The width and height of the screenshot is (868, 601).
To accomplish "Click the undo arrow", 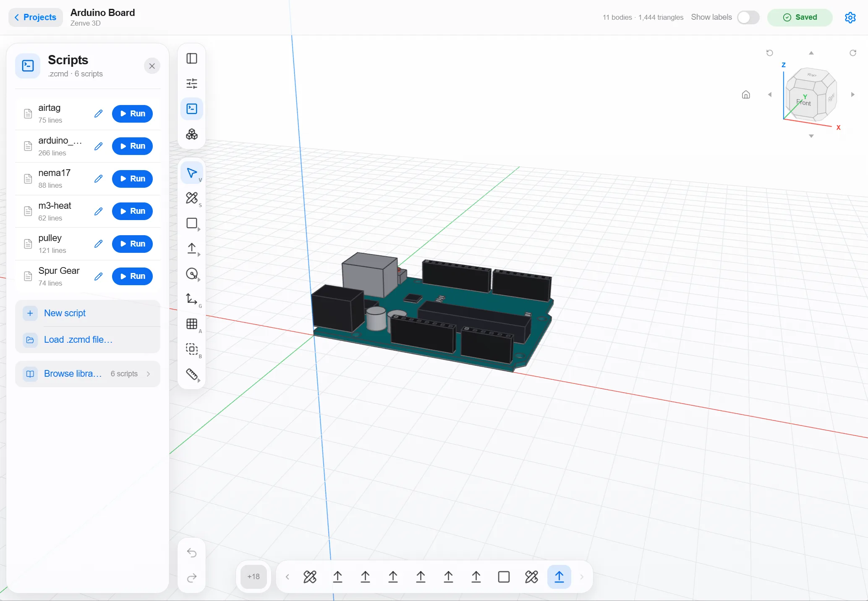I will tap(192, 553).
